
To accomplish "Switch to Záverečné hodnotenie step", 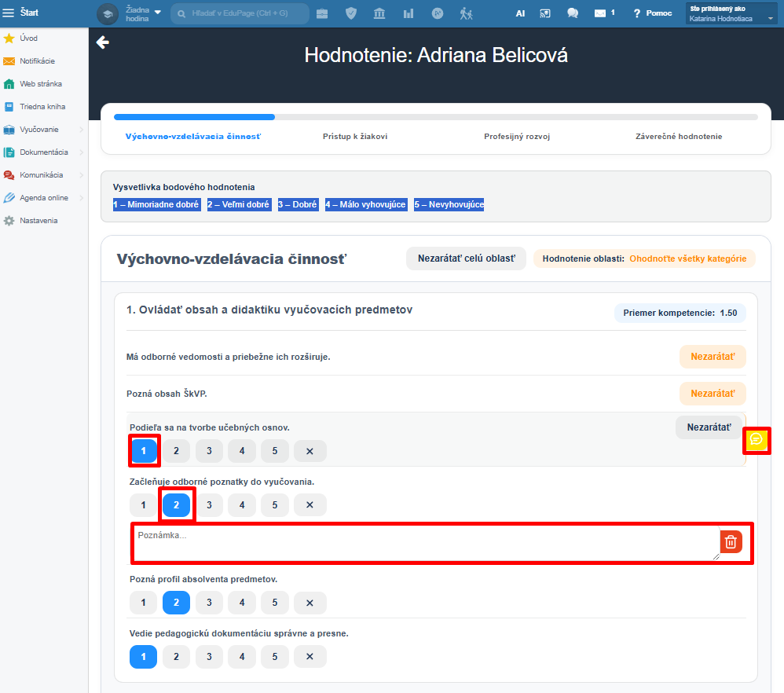I will pyautogui.click(x=679, y=137).
